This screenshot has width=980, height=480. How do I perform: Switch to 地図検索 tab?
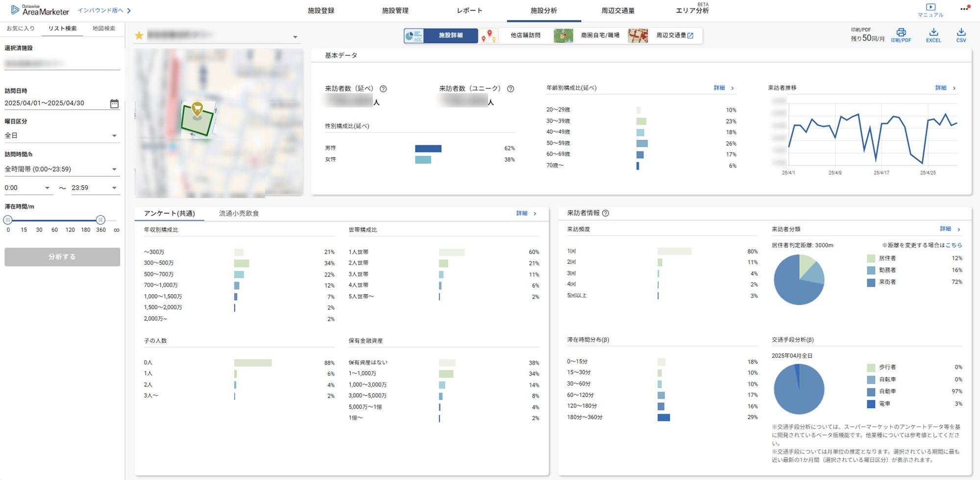[x=104, y=28]
